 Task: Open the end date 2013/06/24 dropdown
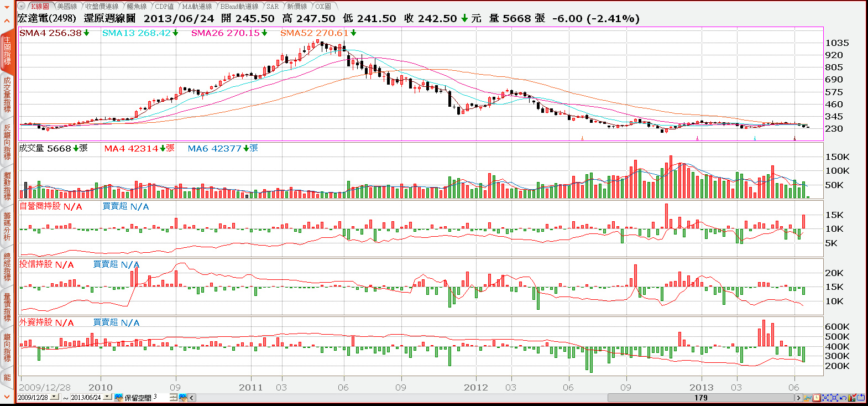click(107, 397)
